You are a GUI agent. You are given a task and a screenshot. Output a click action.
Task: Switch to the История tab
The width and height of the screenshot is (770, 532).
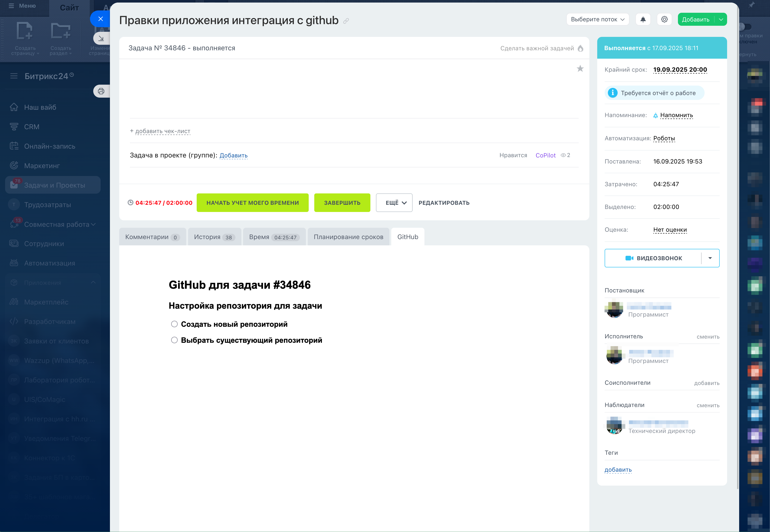point(214,237)
